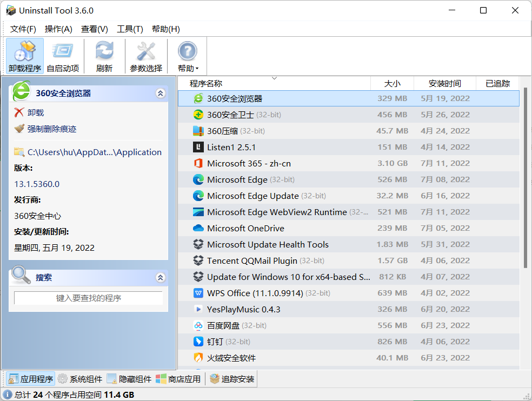Collapse the 搜索 panel
The width and height of the screenshot is (532, 401).
(x=160, y=277)
